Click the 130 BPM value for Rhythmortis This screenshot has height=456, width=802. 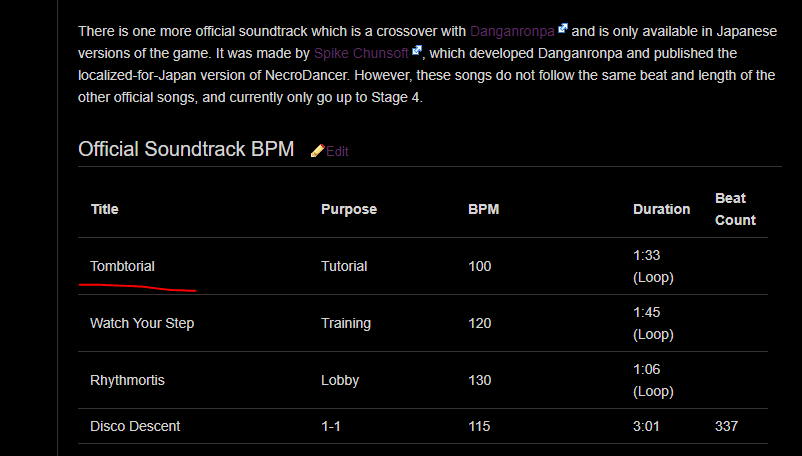tap(479, 380)
